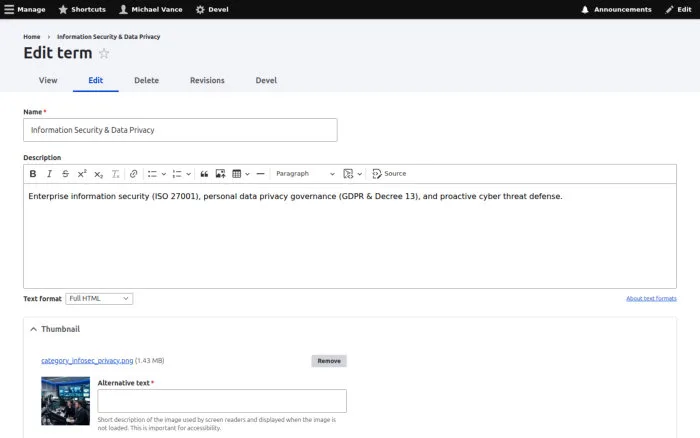Apply superscript formatting
This screenshot has height=438, width=700.
click(82, 174)
